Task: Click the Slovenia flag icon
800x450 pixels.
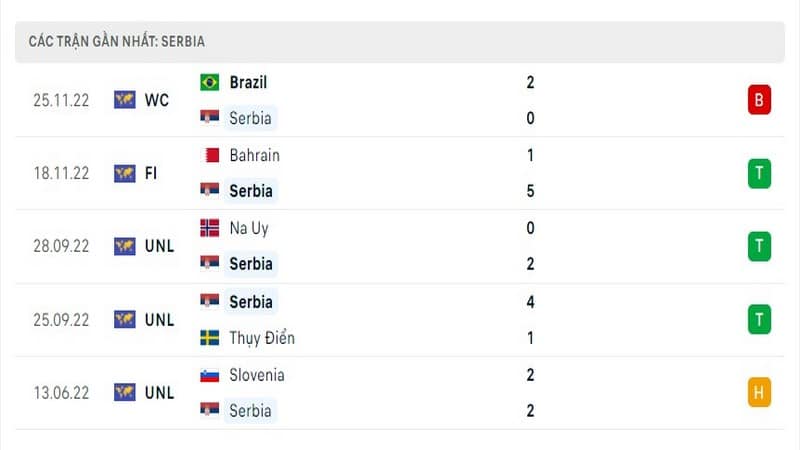Action: [209, 375]
